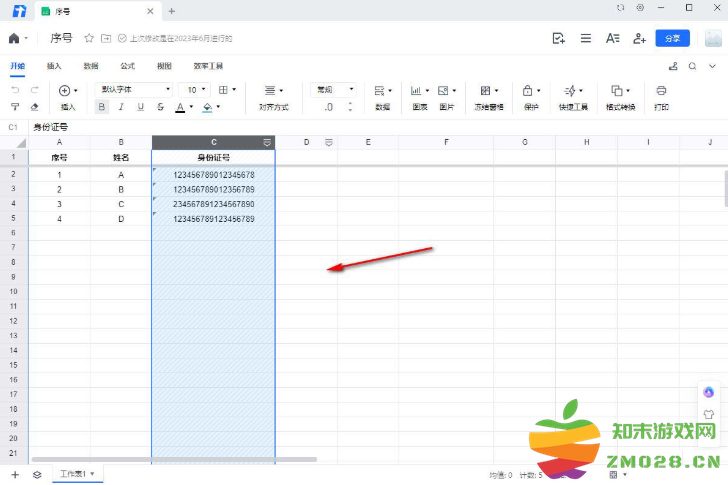The height and width of the screenshot is (485, 728).
Task: Open the number format (常规) dropdown
Action: coord(333,89)
